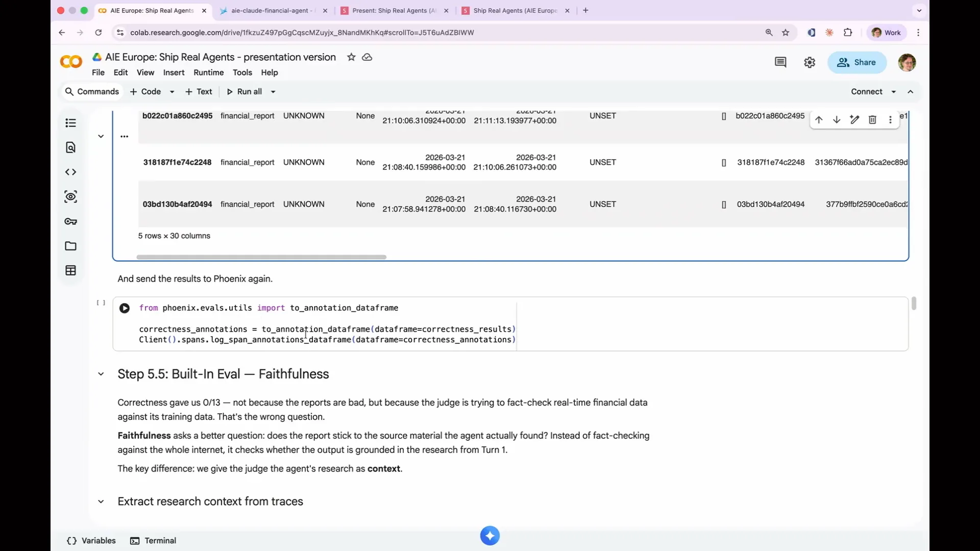Open the File menu
This screenshot has width=980, height=551.
98,72
